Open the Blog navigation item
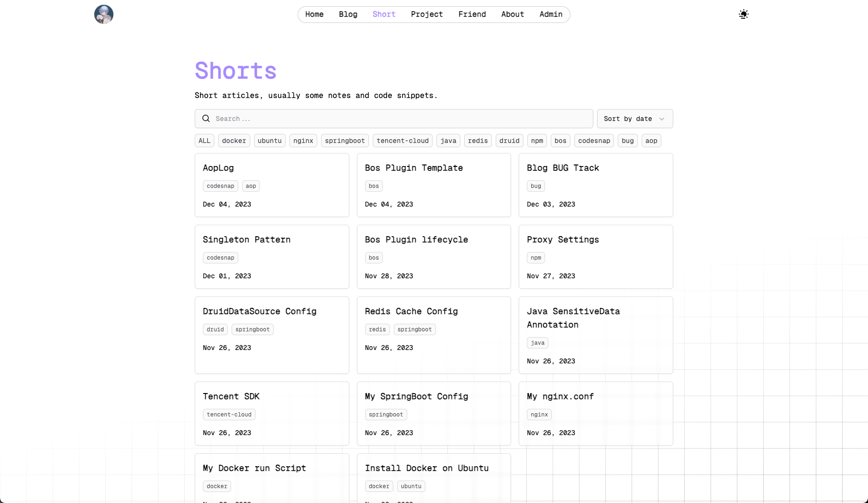The height and width of the screenshot is (503, 868). (348, 14)
